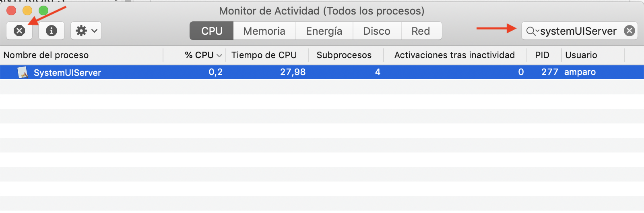Sort by Tiempo de CPU column

tap(264, 55)
